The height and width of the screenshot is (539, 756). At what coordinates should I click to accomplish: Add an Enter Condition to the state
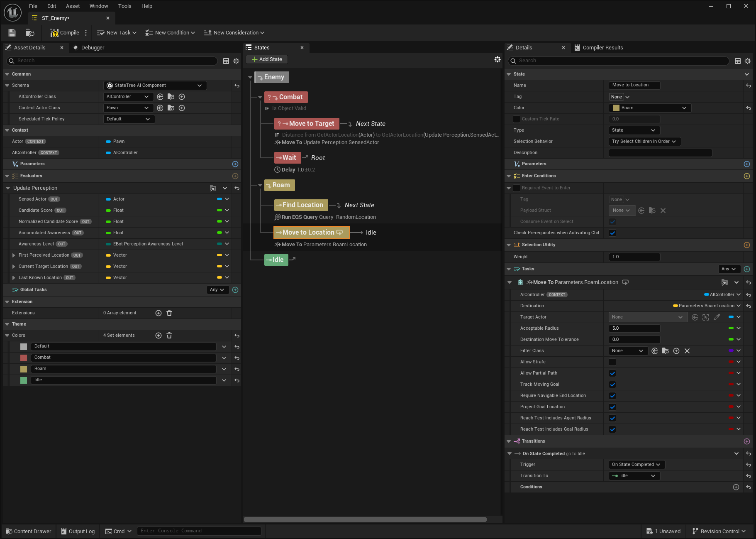point(746,176)
